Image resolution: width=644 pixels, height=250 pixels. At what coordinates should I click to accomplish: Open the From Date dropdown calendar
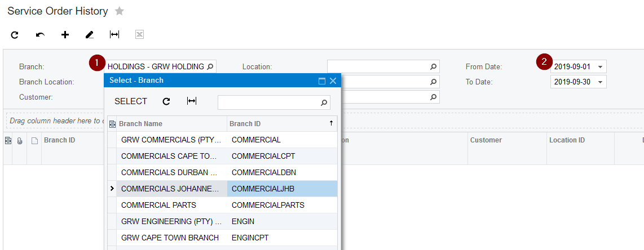coord(600,66)
